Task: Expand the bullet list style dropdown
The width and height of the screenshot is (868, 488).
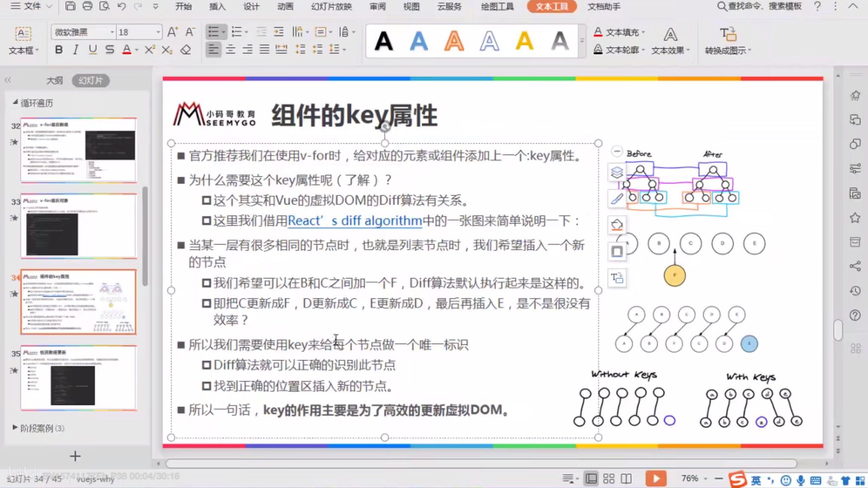Action: pyautogui.click(x=223, y=32)
